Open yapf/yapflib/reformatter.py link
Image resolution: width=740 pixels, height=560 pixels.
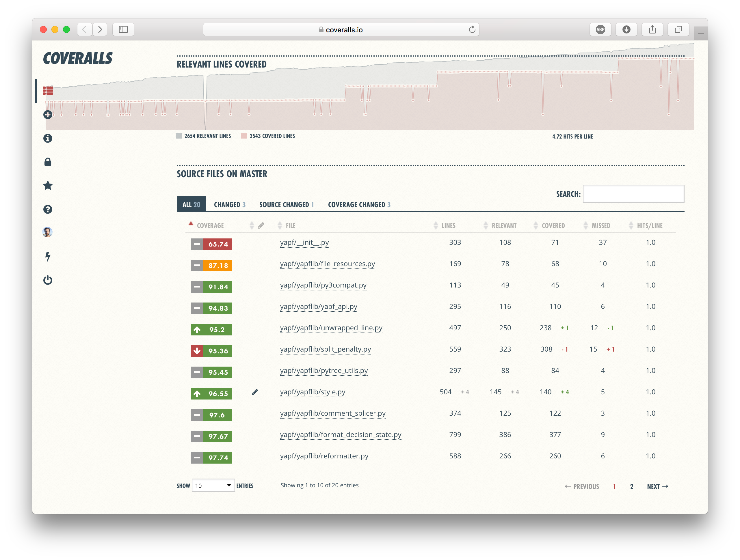point(324,456)
